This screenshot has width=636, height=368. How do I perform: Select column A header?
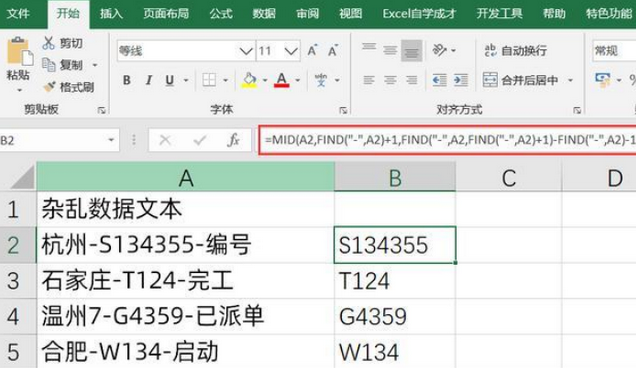[x=185, y=178]
